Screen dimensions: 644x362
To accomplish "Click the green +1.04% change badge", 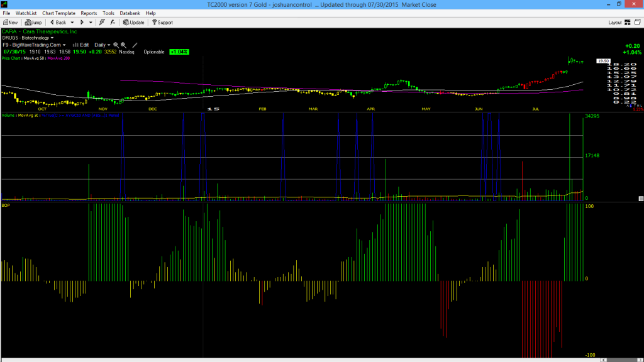I will point(179,52).
